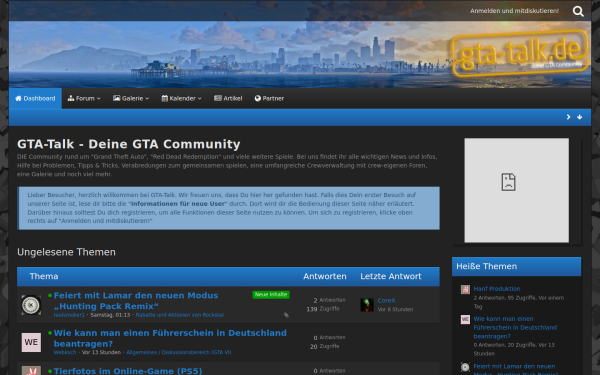The height and width of the screenshot is (375, 600).
Task: Click CoreX avatar in Letzte Antwort
Action: 367,305
